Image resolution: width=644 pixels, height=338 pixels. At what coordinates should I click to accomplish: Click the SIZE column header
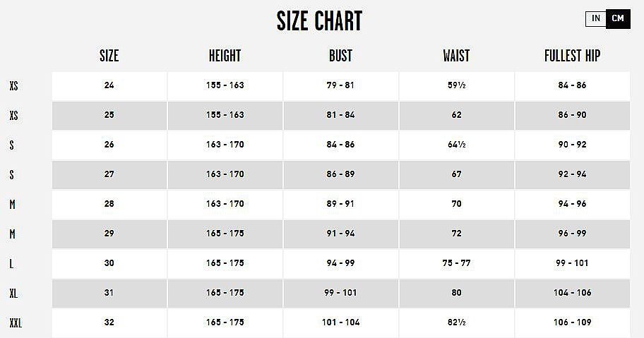[109, 56]
